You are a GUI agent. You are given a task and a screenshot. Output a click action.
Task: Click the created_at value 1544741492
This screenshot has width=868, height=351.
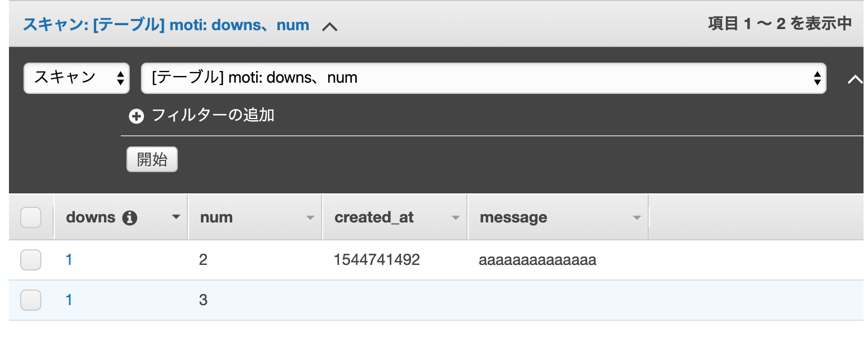376,260
